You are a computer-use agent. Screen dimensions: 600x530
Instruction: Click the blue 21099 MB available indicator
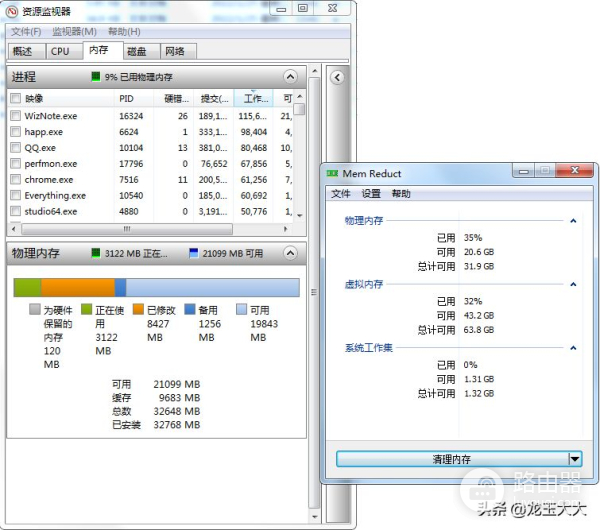pyautogui.click(x=194, y=254)
